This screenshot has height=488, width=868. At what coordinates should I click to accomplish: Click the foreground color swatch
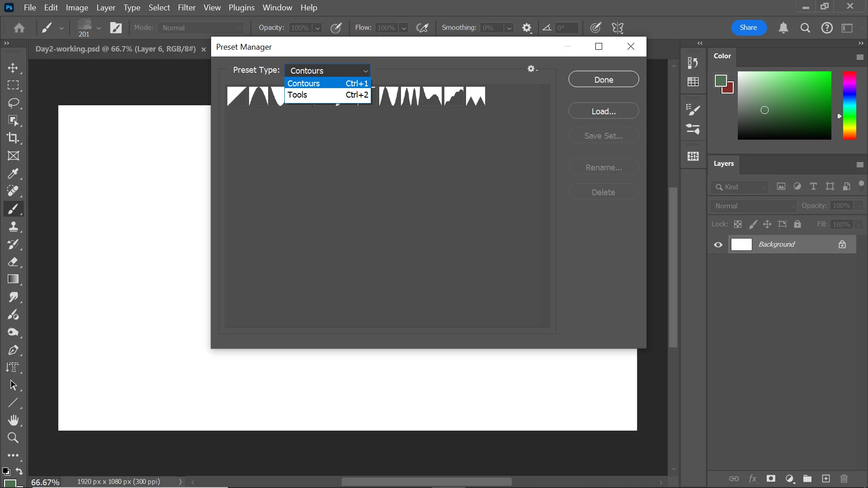[x=720, y=81]
